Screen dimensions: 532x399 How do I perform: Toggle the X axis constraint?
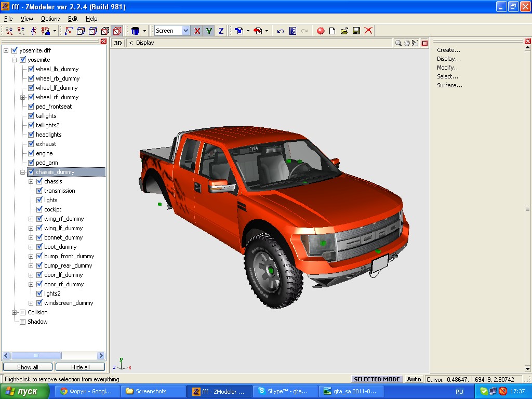197,31
